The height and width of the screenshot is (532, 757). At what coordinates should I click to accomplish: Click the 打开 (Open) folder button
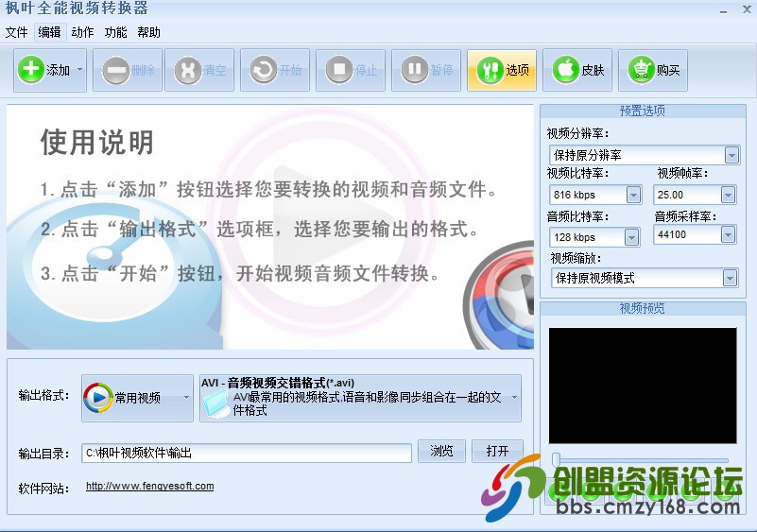coord(497,451)
